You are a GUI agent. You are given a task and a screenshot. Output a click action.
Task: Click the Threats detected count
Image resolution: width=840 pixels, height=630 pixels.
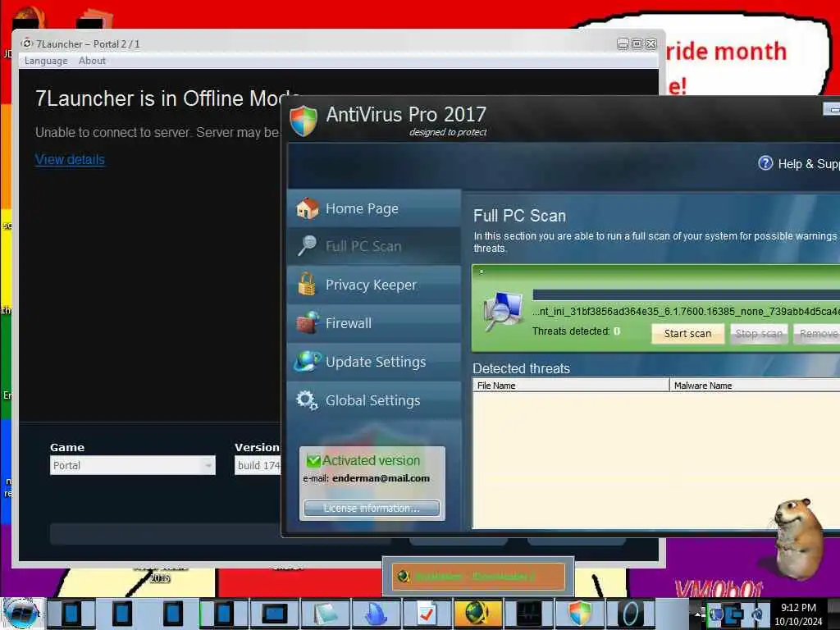(617, 331)
